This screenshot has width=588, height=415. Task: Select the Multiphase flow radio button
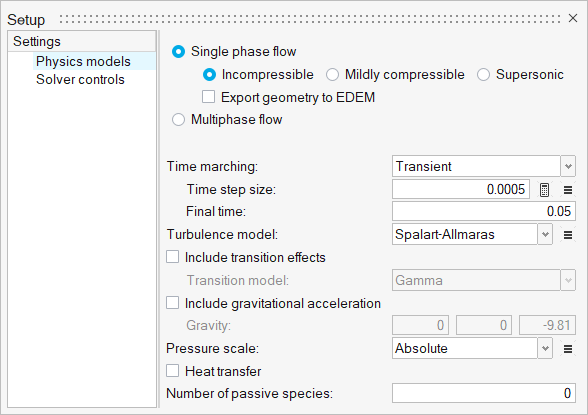(178, 120)
